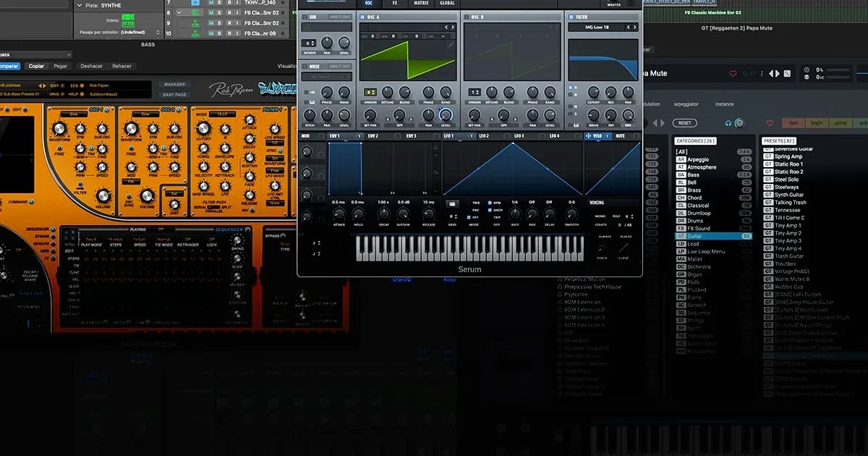Select next wavetable arrow for OSC A
The width and height of the screenshot is (868, 456).
pyautogui.click(x=453, y=28)
